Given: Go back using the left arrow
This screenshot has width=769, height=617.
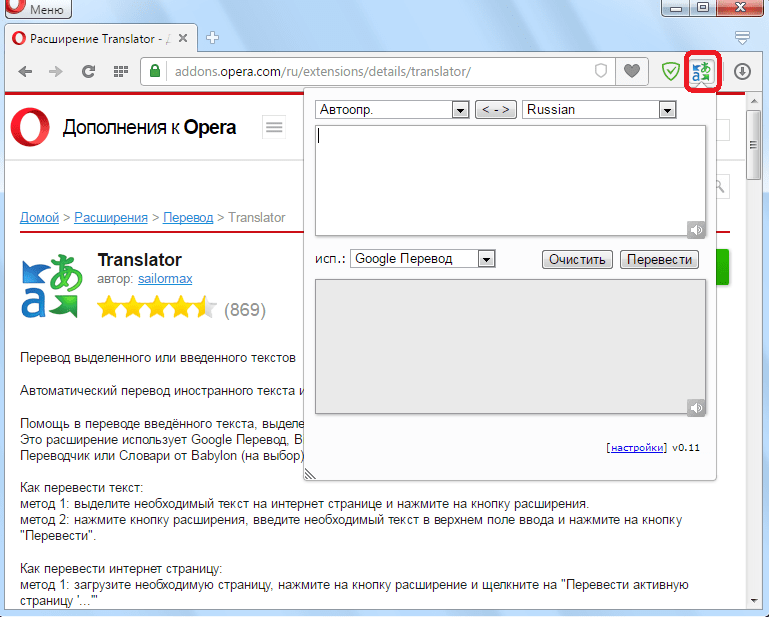Looking at the screenshot, I should point(25,71).
